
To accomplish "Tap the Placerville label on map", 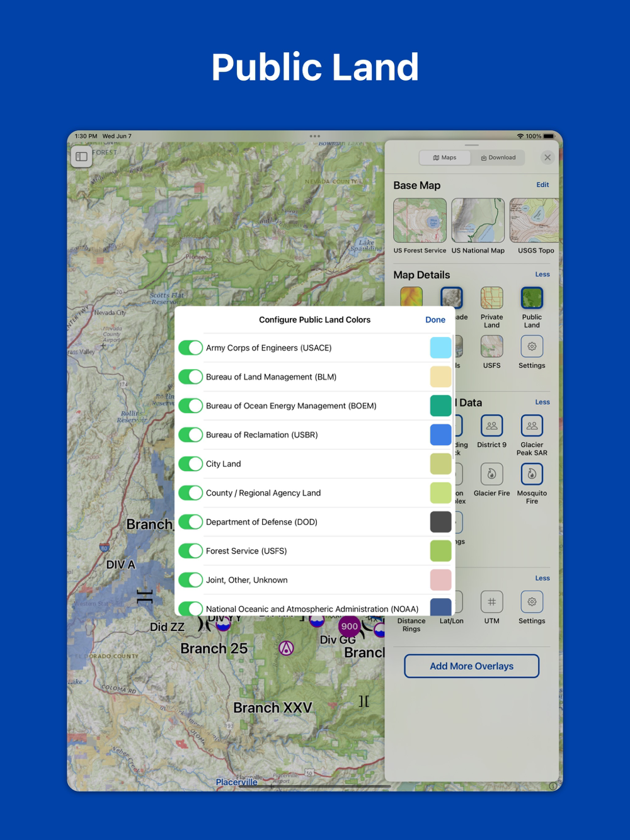I will pos(236,782).
